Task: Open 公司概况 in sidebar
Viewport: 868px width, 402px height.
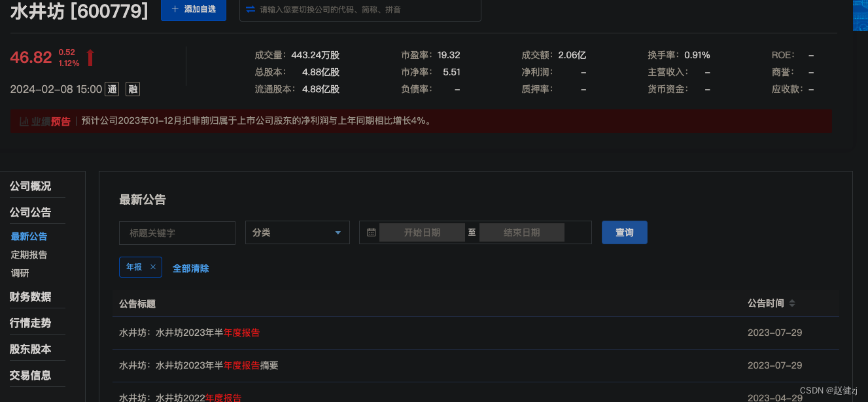Action: click(x=30, y=186)
